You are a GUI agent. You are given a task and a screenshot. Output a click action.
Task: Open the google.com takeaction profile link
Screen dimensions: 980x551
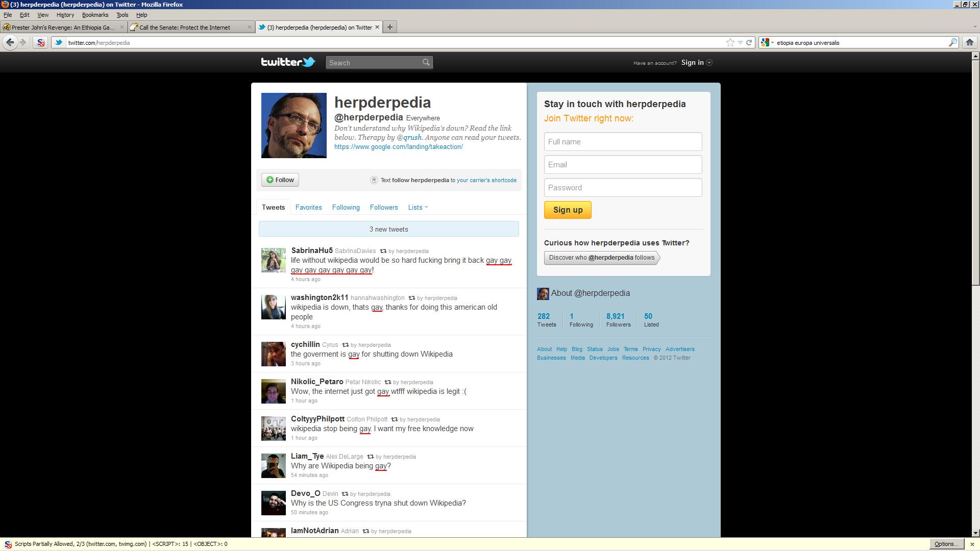tap(398, 147)
